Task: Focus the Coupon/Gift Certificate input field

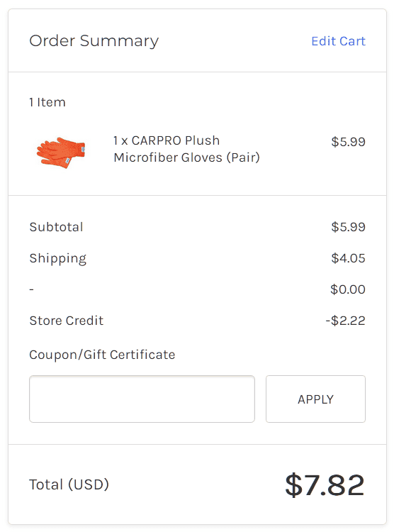Action: [142, 399]
